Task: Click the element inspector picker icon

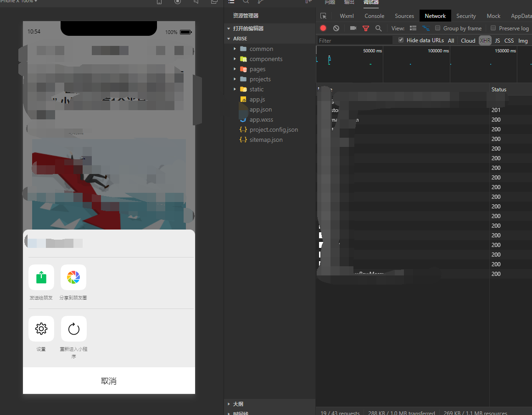Action: pyautogui.click(x=323, y=16)
